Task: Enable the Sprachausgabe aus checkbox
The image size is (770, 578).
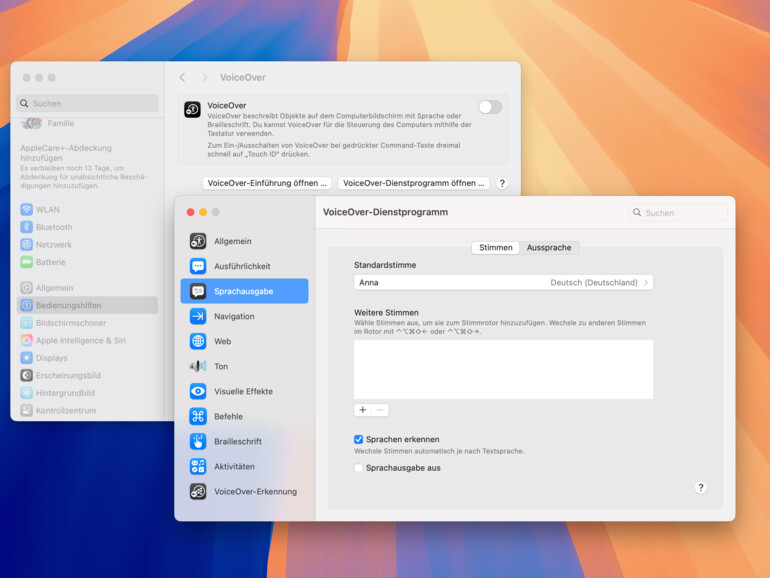Action: (x=359, y=467)
